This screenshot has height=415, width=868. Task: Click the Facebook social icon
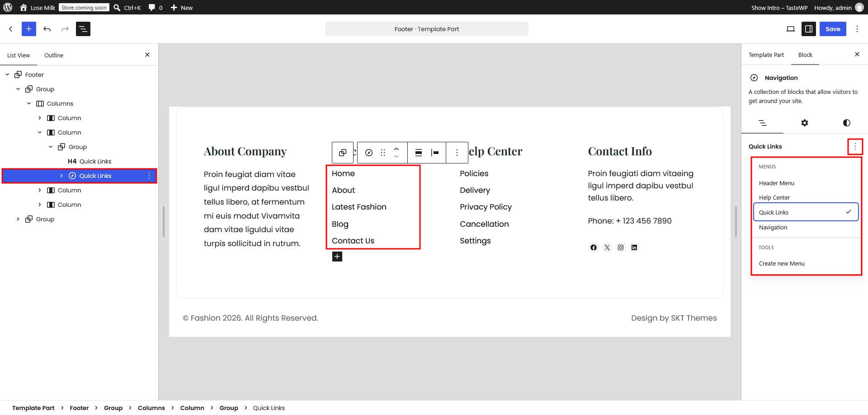594,247
